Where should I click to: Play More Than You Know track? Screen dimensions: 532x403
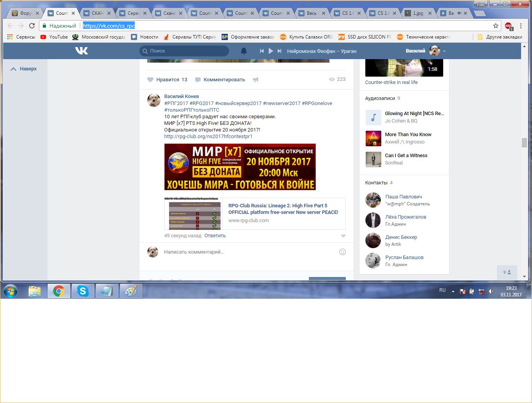[373, 138]
